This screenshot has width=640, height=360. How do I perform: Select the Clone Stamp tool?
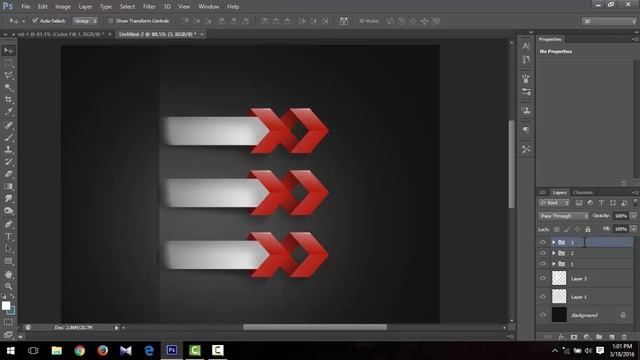click(8, 150)
